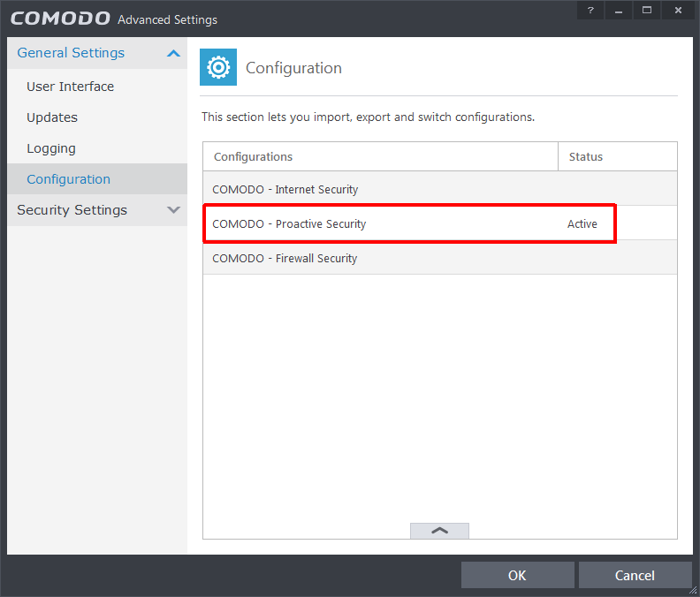
Task: Select COMODO - Proactive Security configuration
Action: [440, 223]
